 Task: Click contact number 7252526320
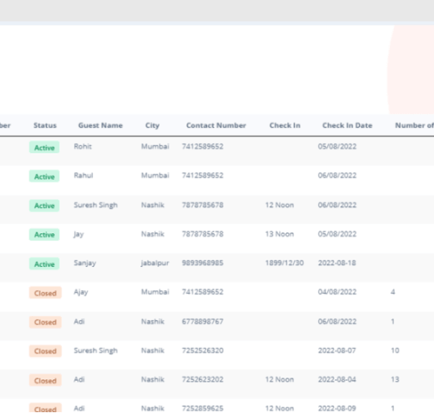[202, 350]
